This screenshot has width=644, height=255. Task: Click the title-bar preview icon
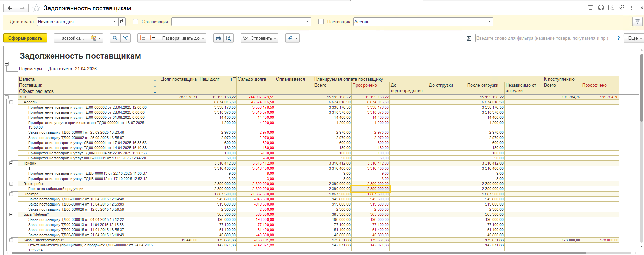pos(611,8)
